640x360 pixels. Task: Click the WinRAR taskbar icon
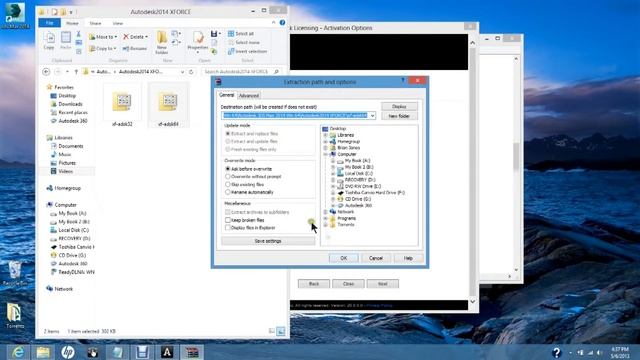coord(192,352)
